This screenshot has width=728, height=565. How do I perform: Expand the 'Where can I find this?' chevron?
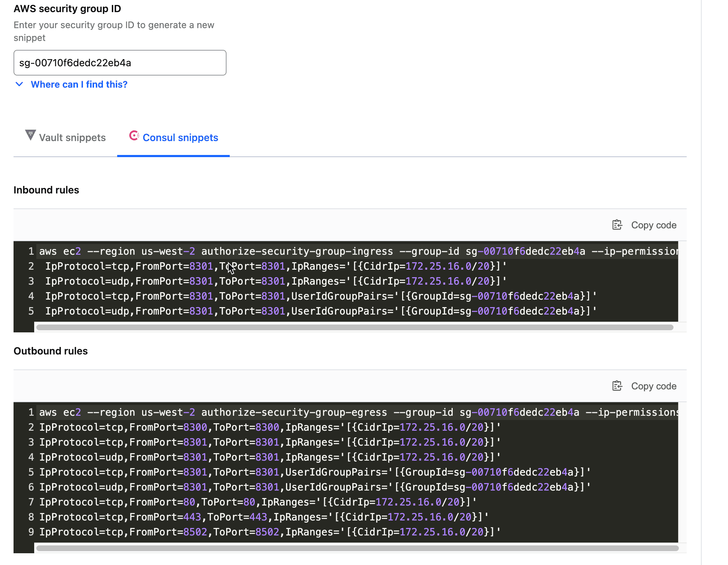(x=20, y=84)
